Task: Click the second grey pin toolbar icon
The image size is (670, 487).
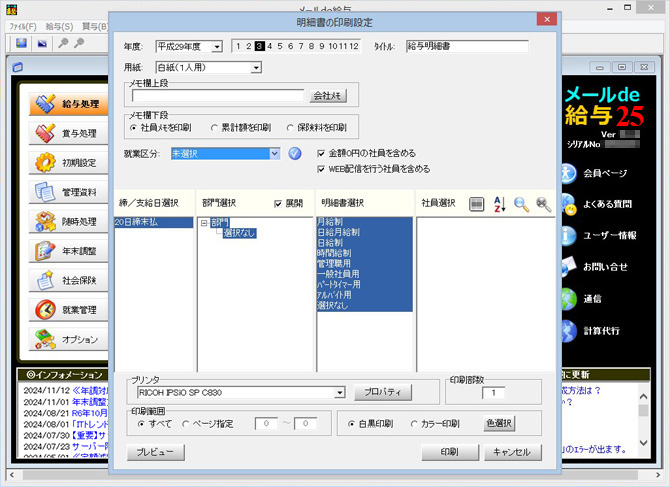Action: 79,43
